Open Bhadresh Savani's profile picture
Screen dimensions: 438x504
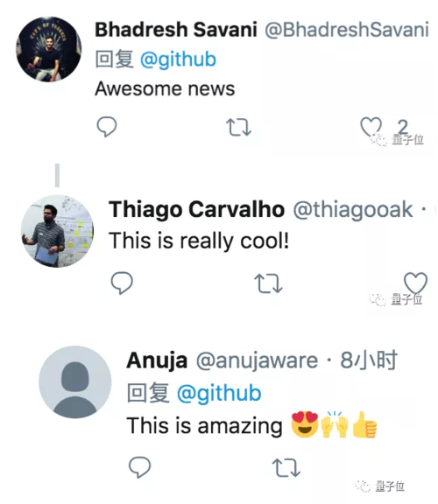(x=48, y=49)
